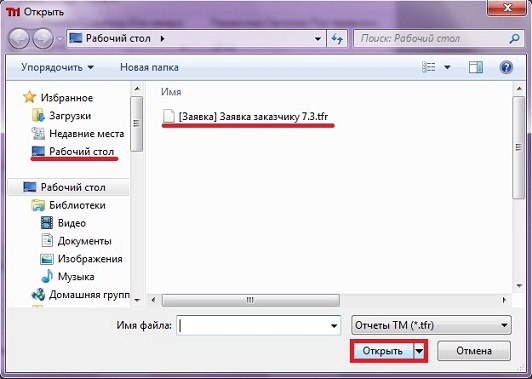Click the TM application icon in title bar
532x379 pixels.
pos(13,12)
